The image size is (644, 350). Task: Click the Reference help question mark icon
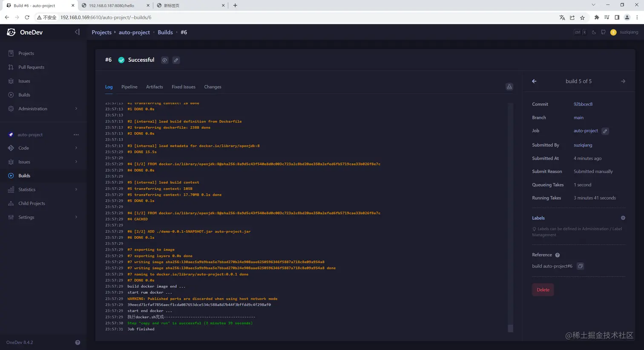click(558, 255)
